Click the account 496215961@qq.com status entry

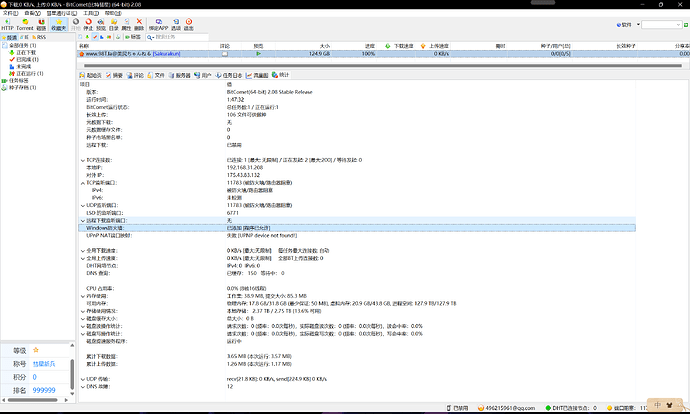(x=506, y=408)
